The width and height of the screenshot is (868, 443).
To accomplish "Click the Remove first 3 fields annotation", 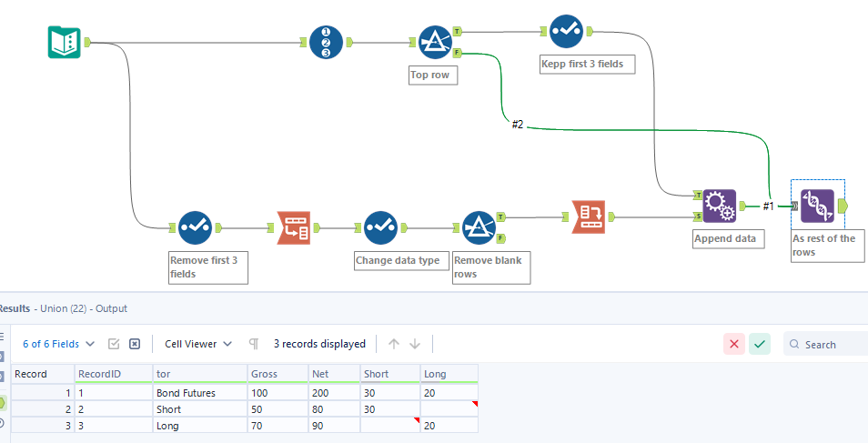I will click(208, 267).
